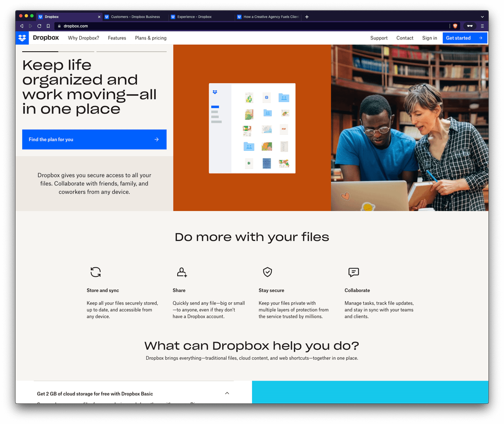Click the library photo of two people
This screenshot has height=424, width=504.
(410, 128)
